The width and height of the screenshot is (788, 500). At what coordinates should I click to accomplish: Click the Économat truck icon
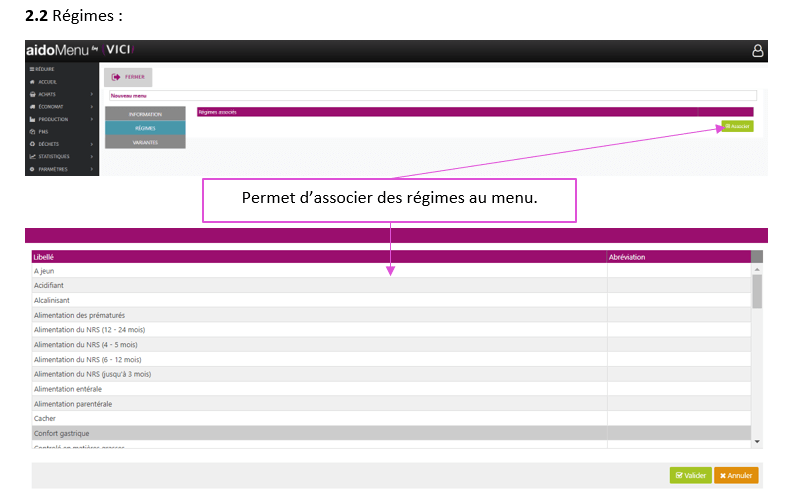(x=32, y=107)
